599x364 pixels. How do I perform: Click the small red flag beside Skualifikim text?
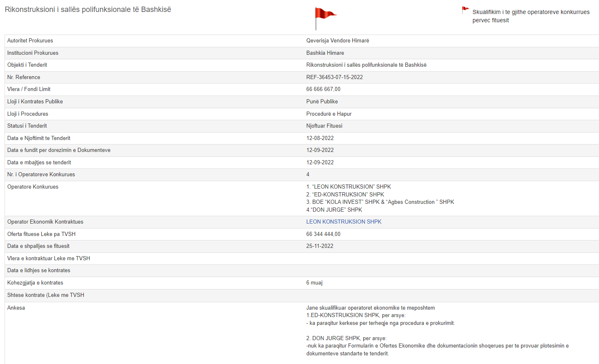click(x=465, y=10)
